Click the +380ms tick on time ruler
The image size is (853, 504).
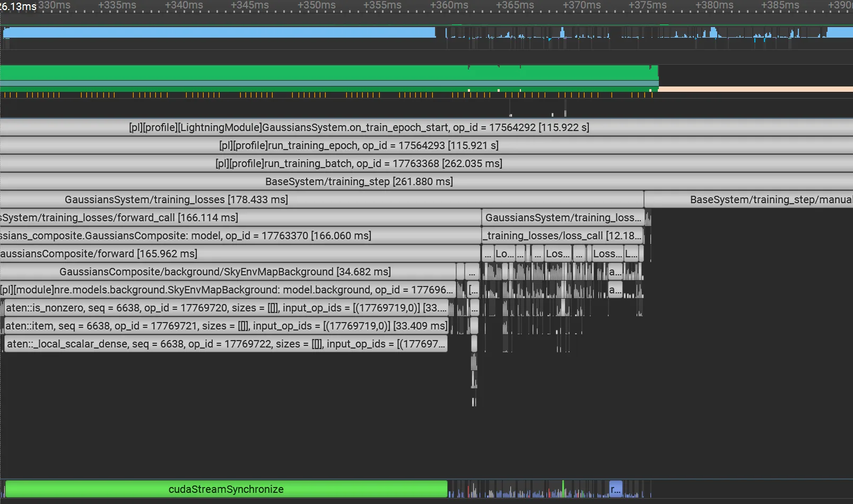coord(715,5)
